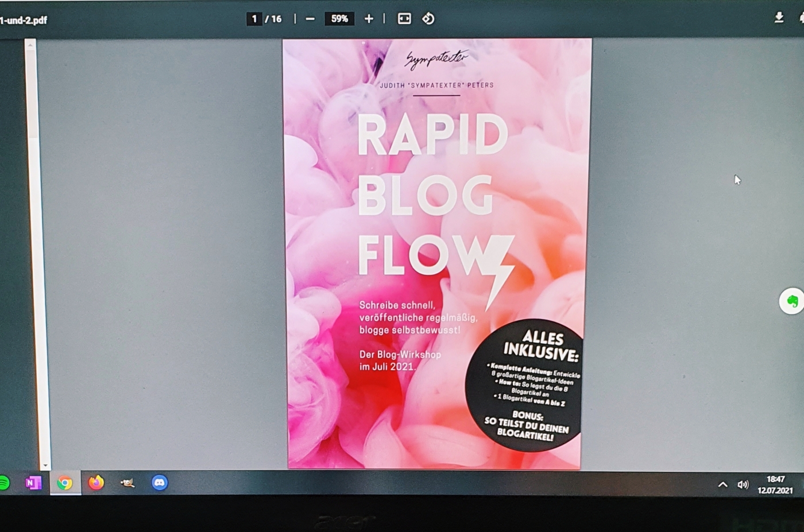Click the zoom out minus button
The height and width of the screenshot is (532, 804).
coord(310,19)
